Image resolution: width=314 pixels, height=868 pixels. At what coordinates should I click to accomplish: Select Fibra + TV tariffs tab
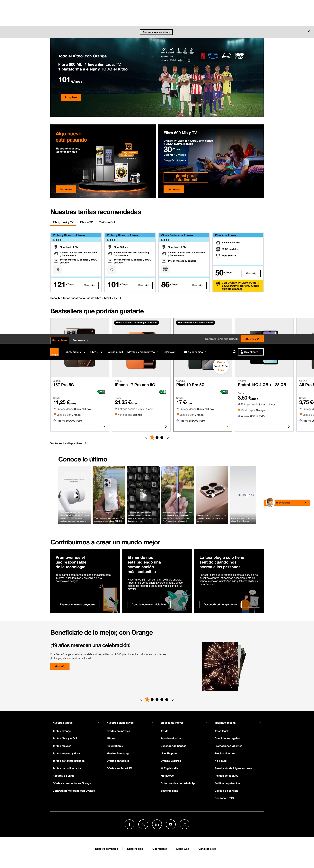tap(86, 222)
